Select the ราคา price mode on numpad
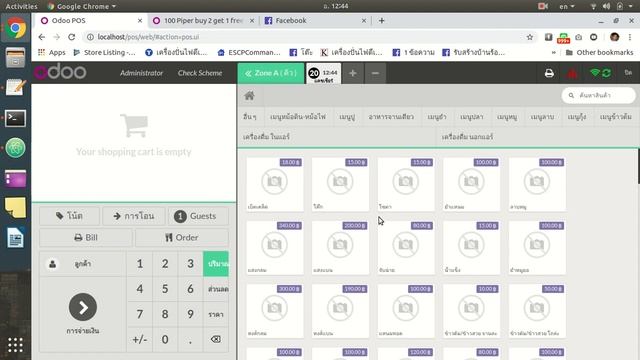Screen dimensions: 640x360 216,314
